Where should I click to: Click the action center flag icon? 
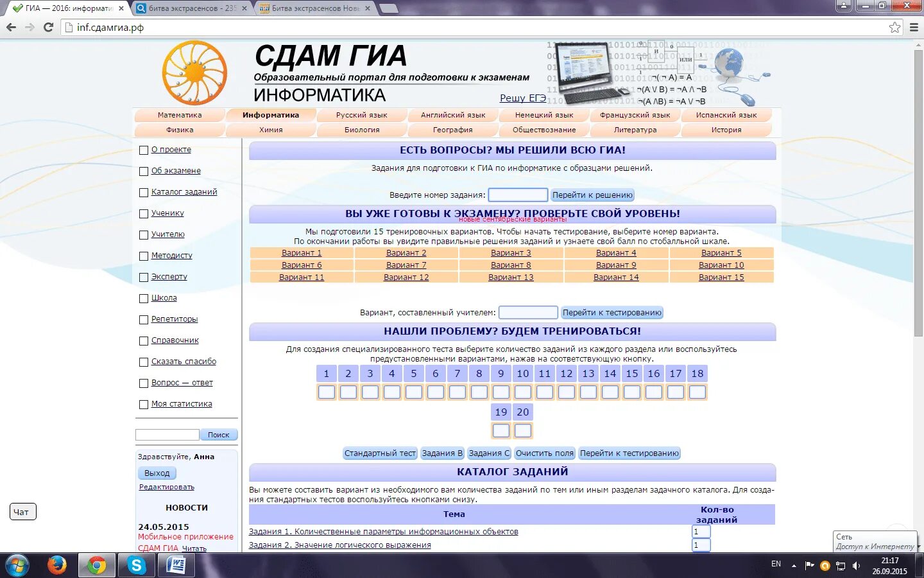coord(810,566)
